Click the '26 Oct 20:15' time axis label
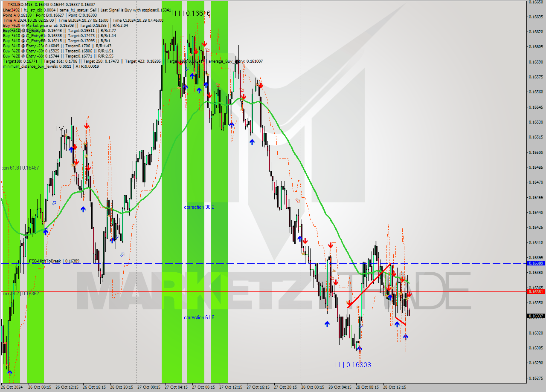546x392 pixels. (122, 387)
